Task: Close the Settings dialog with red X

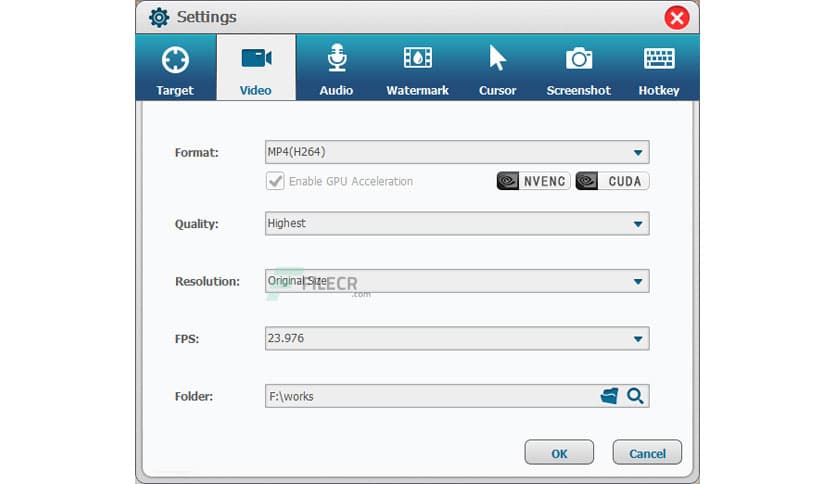Action: [677, 18]
